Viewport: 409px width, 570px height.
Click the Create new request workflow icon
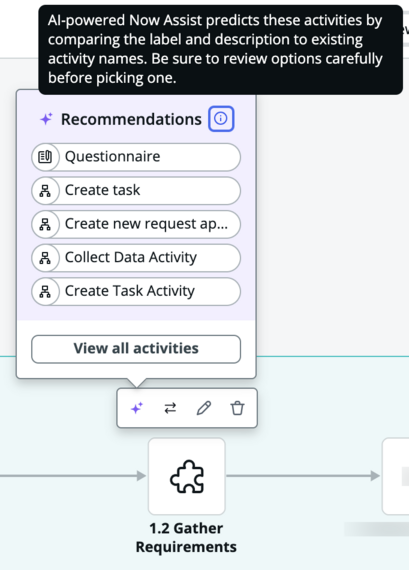[x=45, y=224]
